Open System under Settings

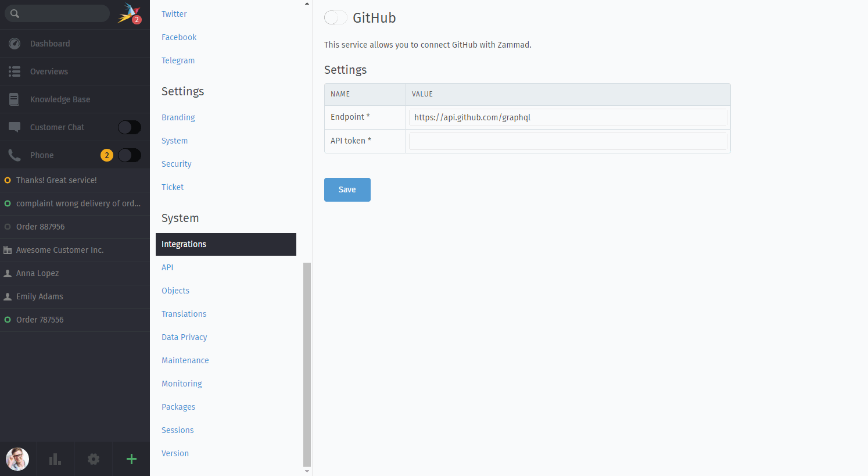[x=175, y=141]
